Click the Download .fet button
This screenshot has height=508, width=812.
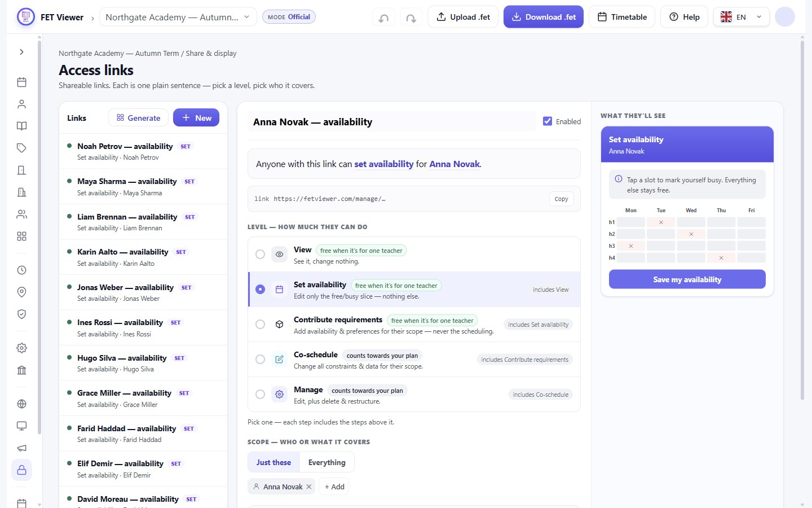point(544,17)
